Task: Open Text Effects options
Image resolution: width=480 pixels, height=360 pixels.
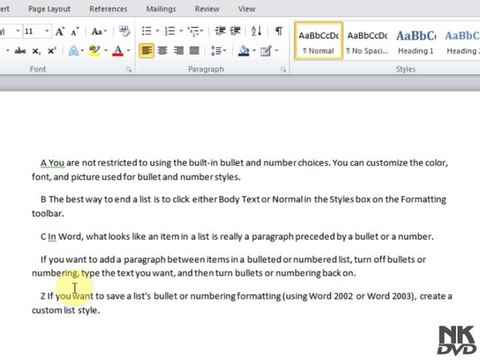Action: click(x=76, y=51)
